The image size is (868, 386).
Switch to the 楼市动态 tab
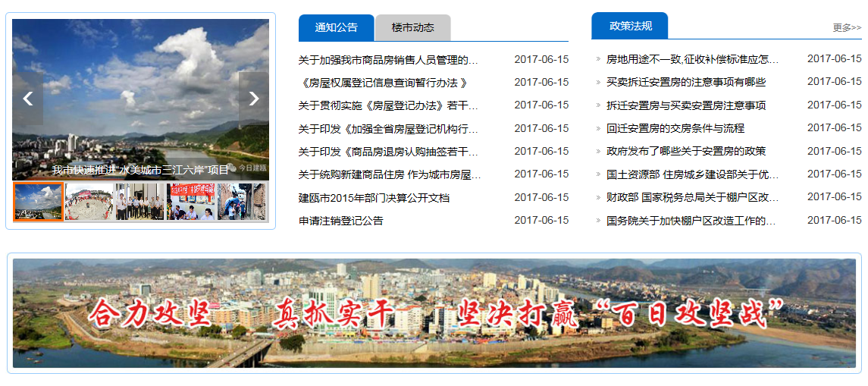412,28
